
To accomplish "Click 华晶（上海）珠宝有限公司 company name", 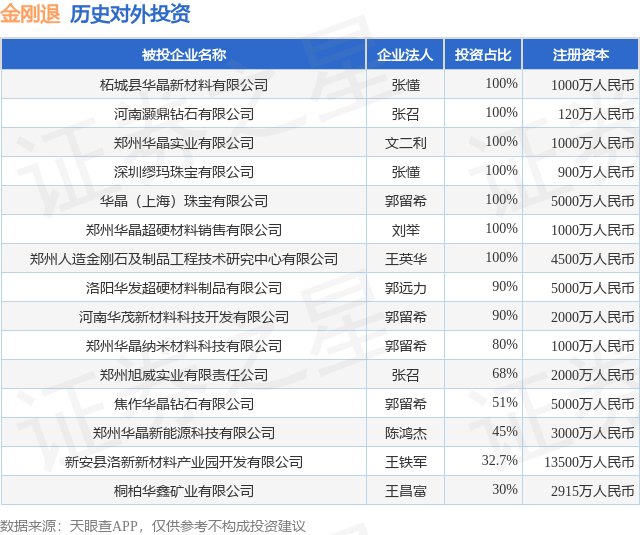I will (x=184, y=201).
